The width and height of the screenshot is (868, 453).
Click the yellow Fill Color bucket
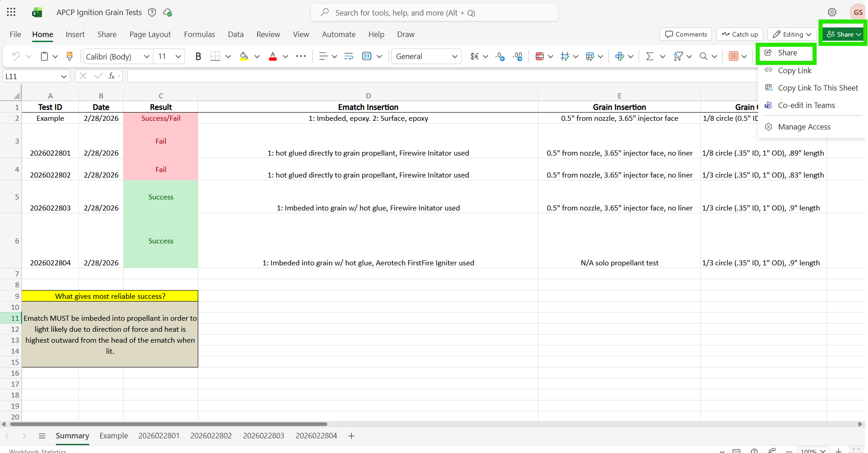[244, 56]
